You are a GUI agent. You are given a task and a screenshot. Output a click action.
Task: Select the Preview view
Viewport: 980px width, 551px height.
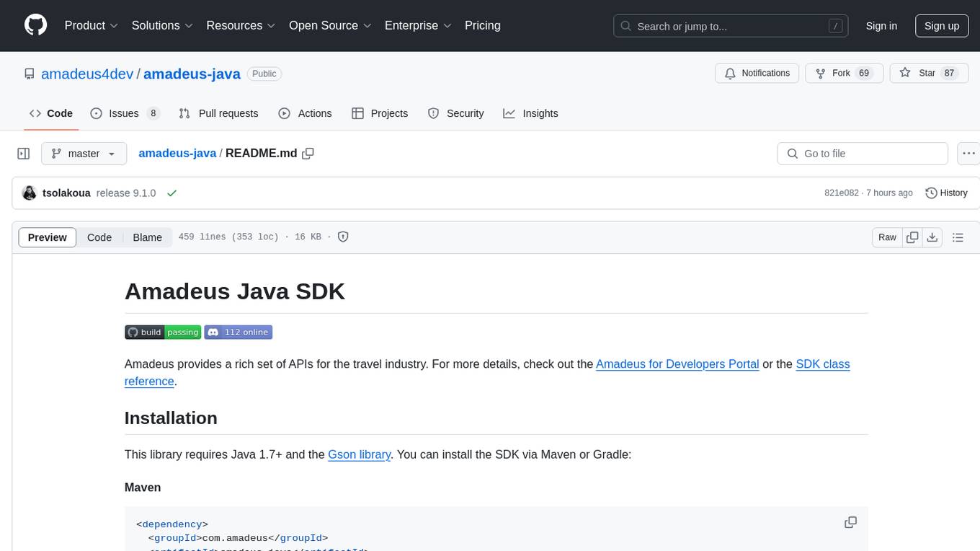tap(48, 237)
